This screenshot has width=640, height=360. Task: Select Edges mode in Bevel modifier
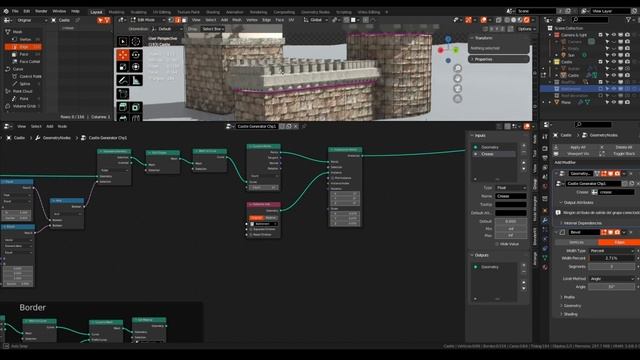pos(618,242)
